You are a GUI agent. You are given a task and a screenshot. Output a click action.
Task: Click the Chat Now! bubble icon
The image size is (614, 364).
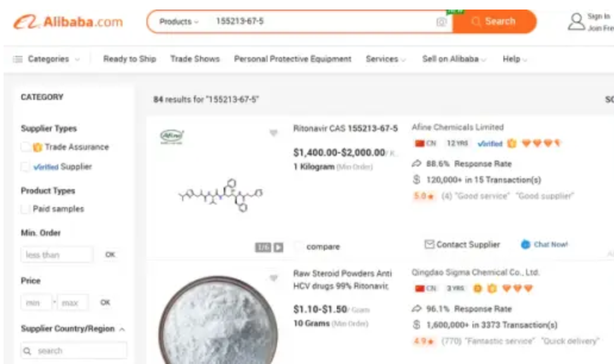click(x=525, y=244)
